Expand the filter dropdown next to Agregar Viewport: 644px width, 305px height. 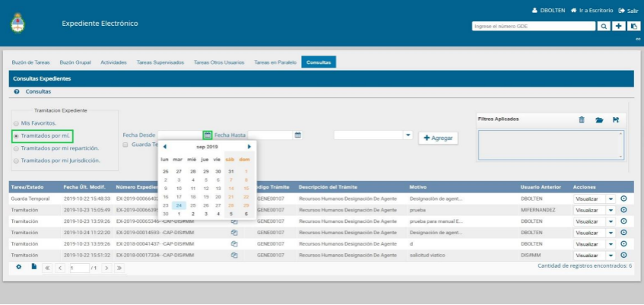(408, 135)
